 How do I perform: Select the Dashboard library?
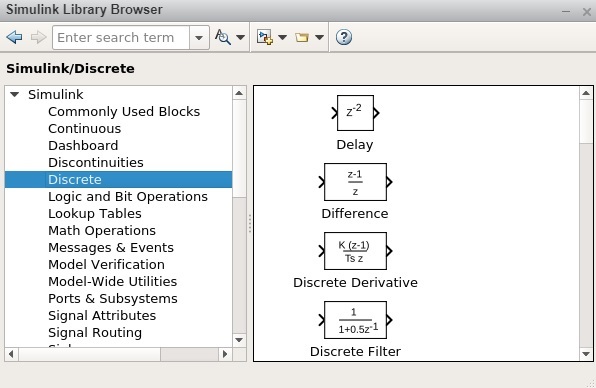[x=83, y=146]
